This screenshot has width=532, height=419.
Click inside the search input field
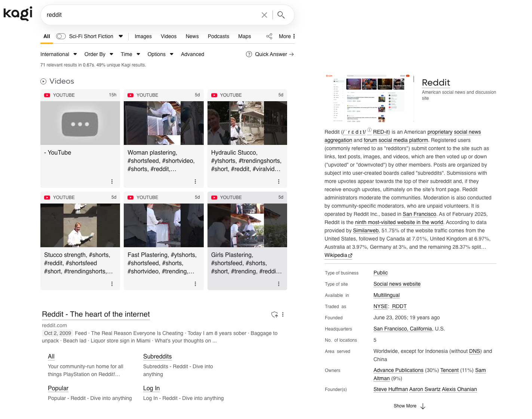pyautogui.click(x=150, y=15)
